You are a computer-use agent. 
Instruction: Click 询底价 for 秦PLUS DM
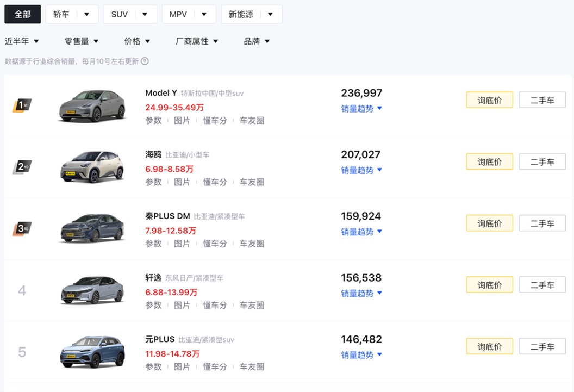pos(489,223)
